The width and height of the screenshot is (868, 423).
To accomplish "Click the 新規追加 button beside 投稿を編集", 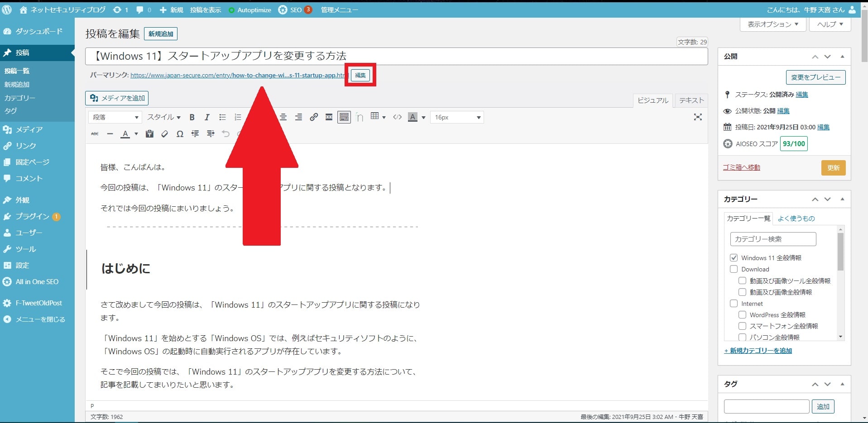I will pos(161,34).
